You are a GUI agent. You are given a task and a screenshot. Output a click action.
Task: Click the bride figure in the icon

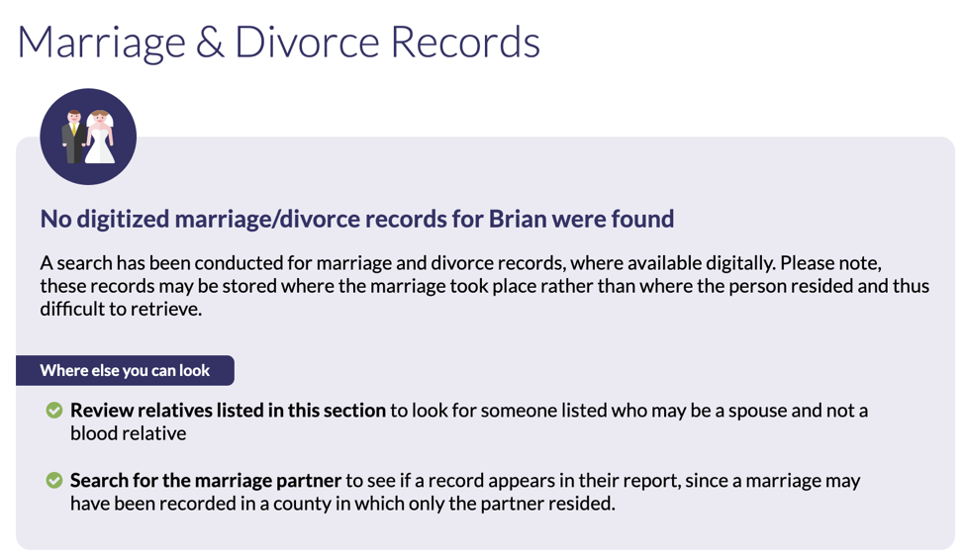click(x=100, y=137)
